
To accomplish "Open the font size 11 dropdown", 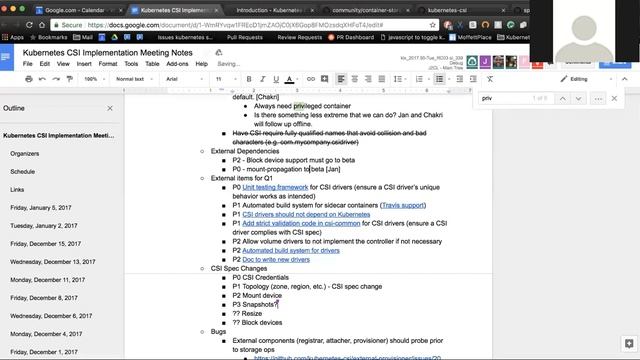I will point(226,79).
